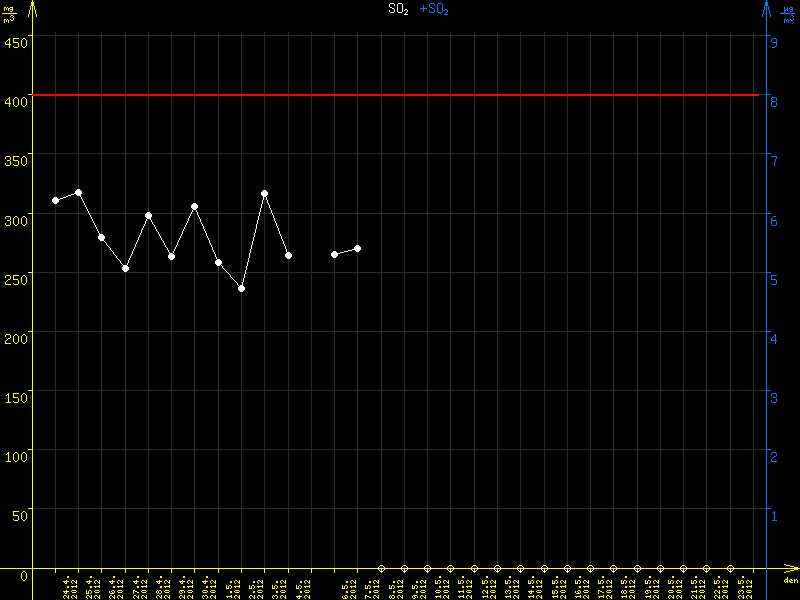Click the 450 value on the left axis
The height and width of the screenshot is (600, 800).
coord(16,42)
